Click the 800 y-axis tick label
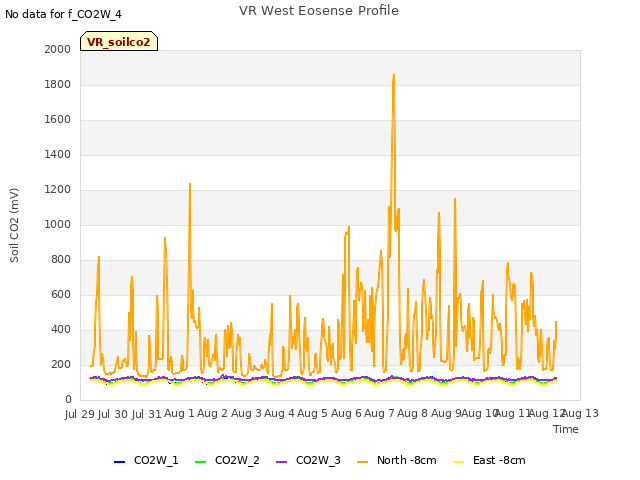 (61, 260)
